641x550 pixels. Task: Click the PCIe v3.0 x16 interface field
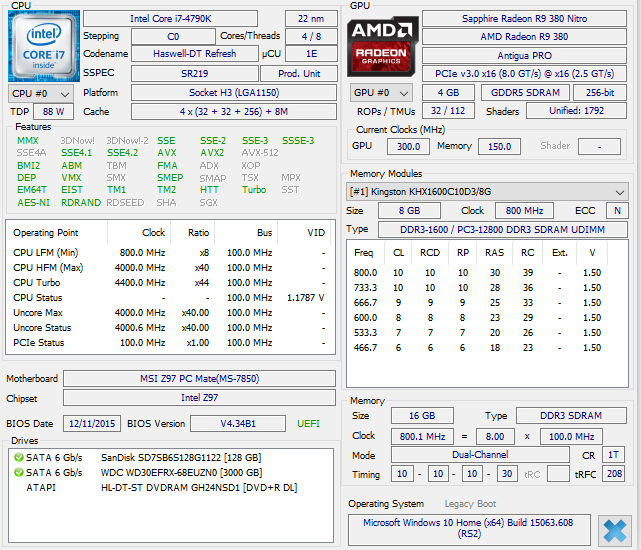(524, 74)
